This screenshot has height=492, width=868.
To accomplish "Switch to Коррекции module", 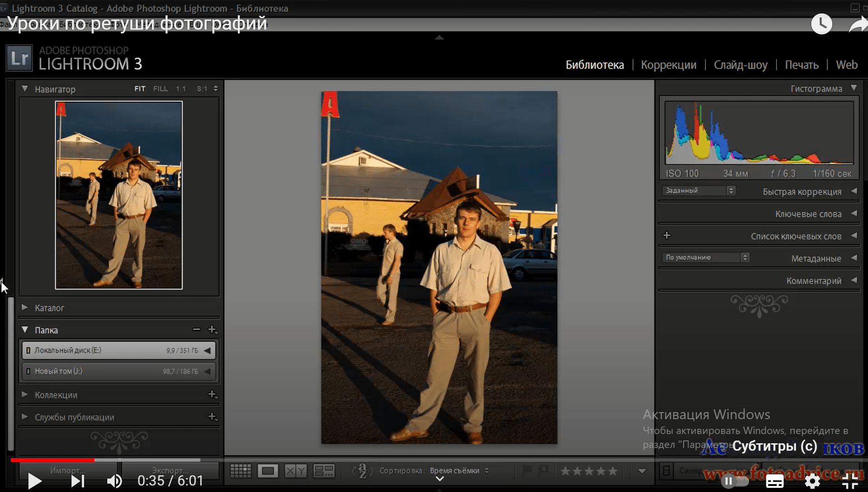I will 668,65.
